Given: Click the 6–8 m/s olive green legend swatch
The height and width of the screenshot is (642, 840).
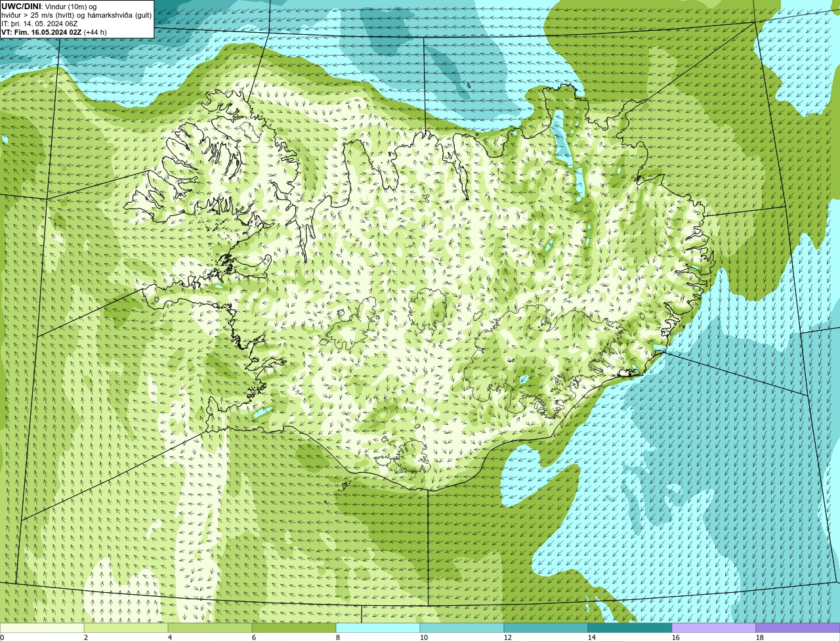Looking at the screenshot, I should click(294, 628).
